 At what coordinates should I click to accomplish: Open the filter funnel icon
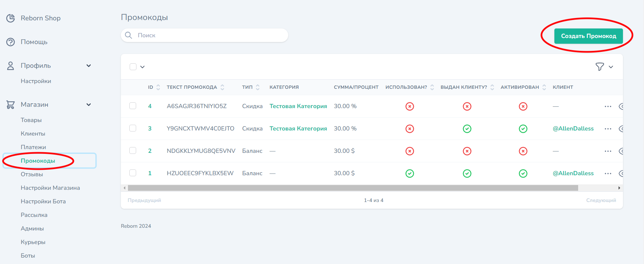pyautogui.click(x=600, y=67)
